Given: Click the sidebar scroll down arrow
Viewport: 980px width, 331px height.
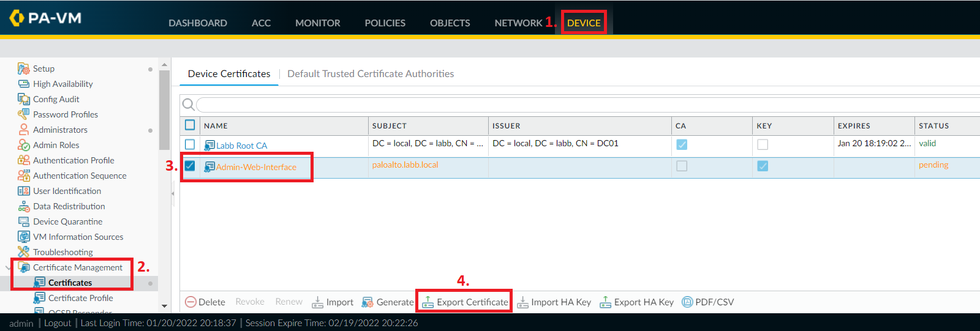Looking at the screenshot, I should (164, 306).
